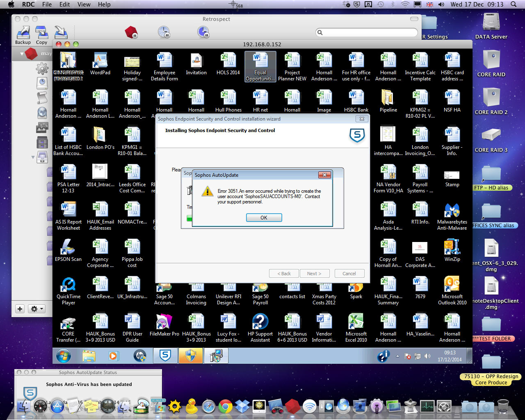Select the Employee Details Form document
Viewport: 525px width, 420px height.
click(x=164, y=67)
